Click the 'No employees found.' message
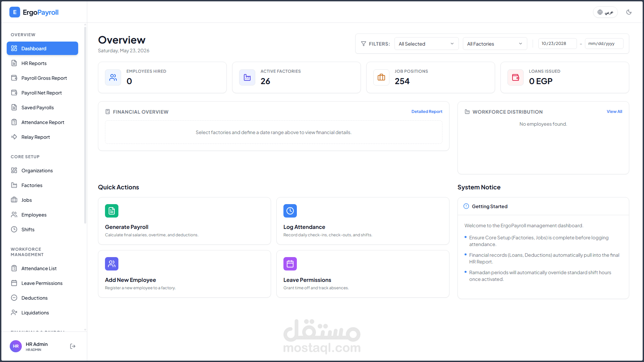 pos(543,124)
